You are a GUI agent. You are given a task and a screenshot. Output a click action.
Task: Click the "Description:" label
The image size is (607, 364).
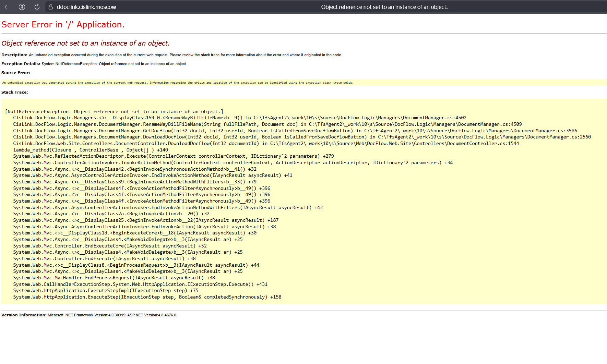(x=14, y=55)
